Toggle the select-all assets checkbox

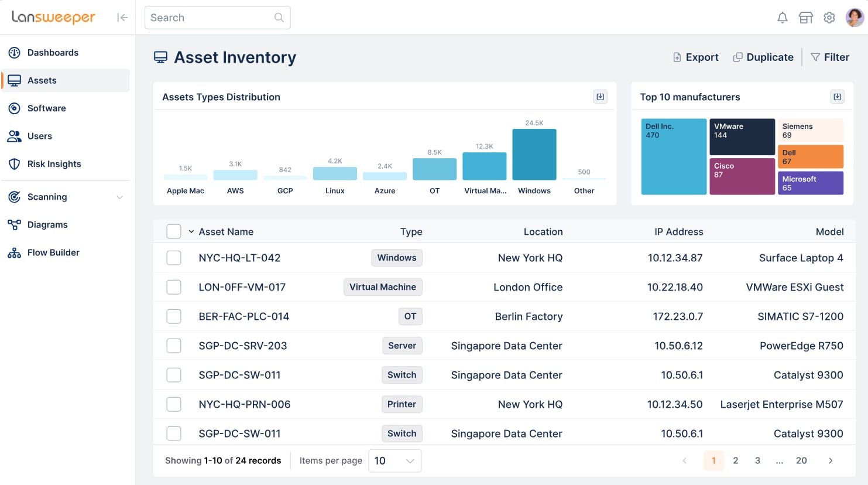[x=174, y=231]
